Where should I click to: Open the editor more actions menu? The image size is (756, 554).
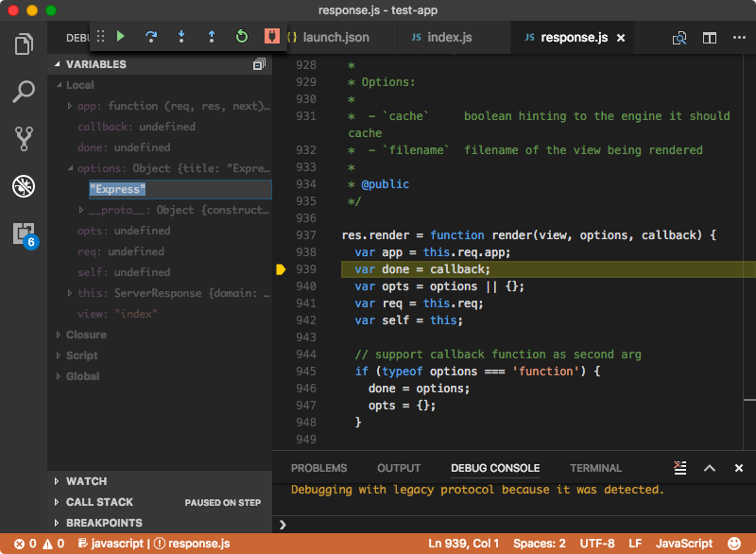click(739, 37)
